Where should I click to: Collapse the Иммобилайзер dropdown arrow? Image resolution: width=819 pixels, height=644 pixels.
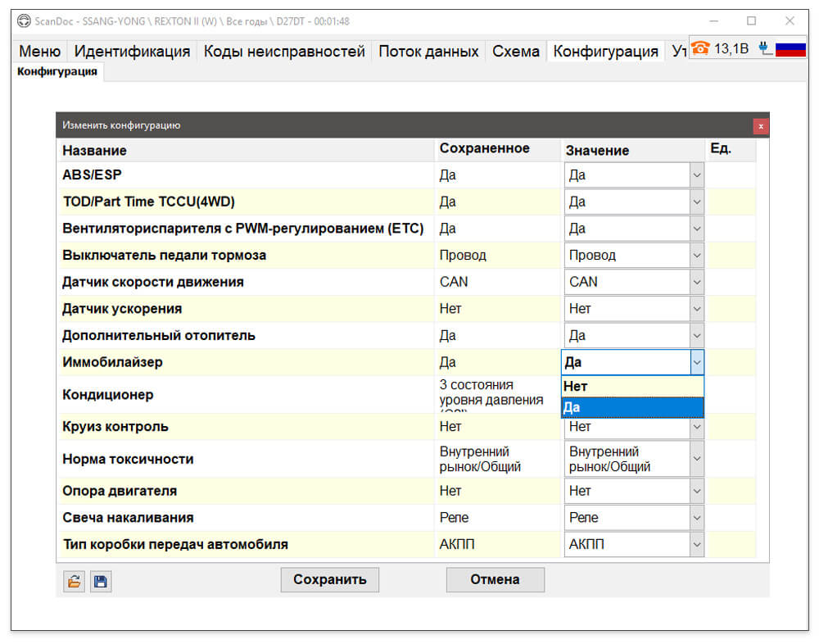[697, 362]
